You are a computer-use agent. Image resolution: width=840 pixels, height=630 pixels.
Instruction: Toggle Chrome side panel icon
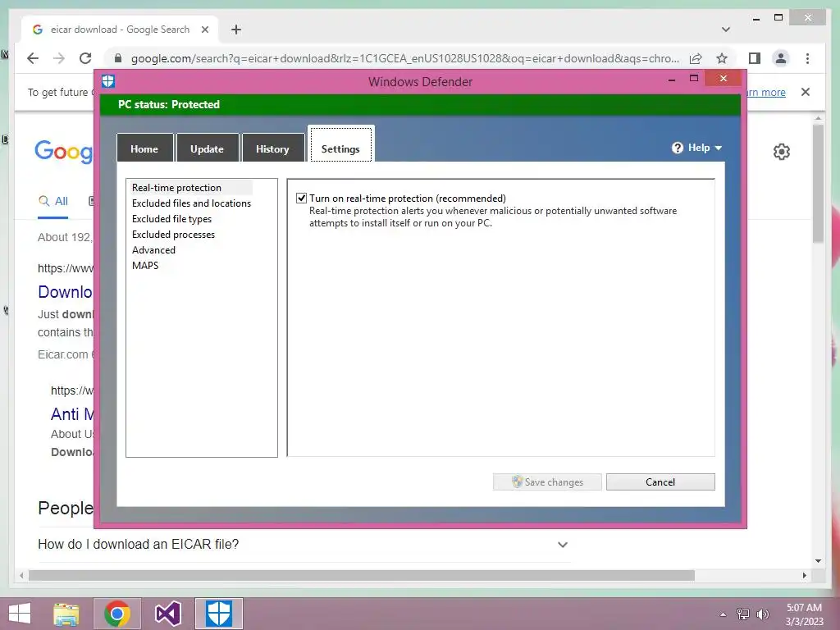click(755, 58)
